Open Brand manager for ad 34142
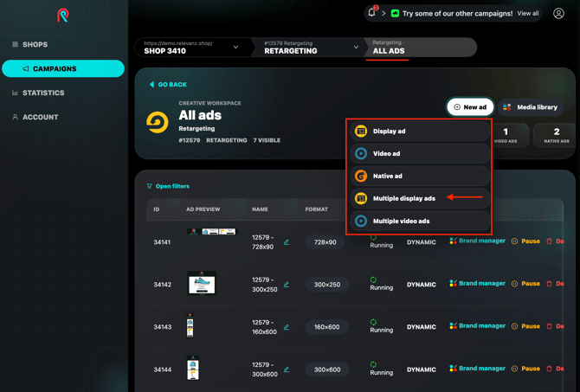This screenshot has width=580, height=392. click(477, 283)
